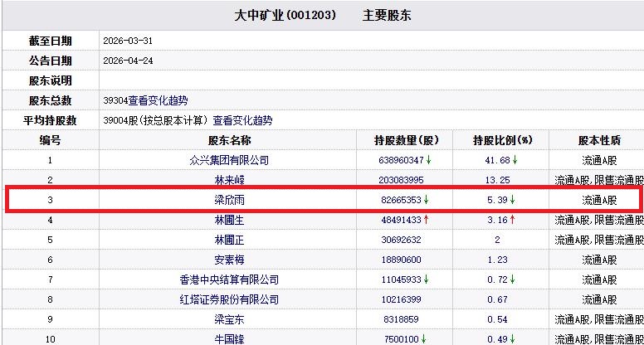Open shareholder 林来嵘 link
This screenshot has width=644, height=345.
coord(229,180)
